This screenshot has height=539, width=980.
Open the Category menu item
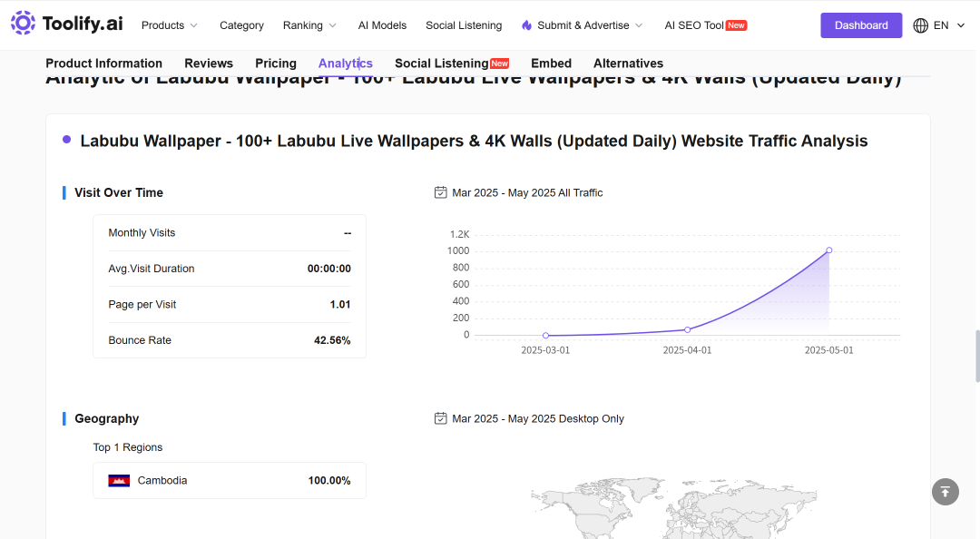[241, 25]
